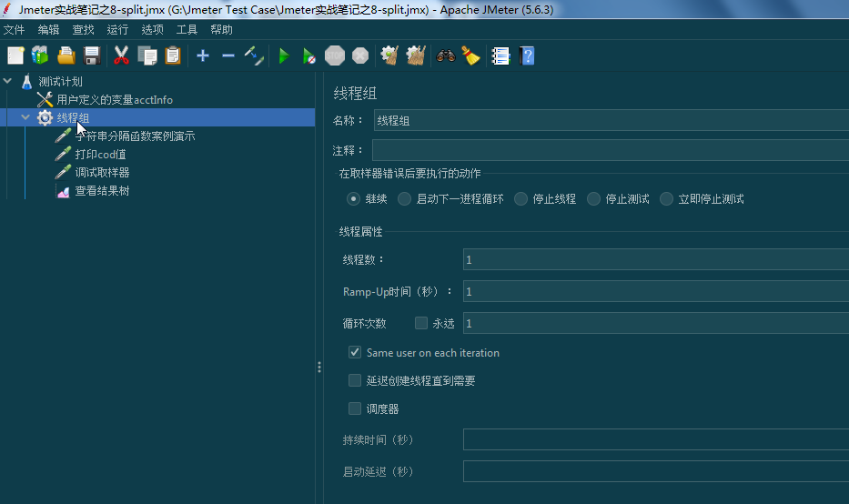Click the Ramp-Up时间 input field
849x504 pixels.
pos(656,291)
